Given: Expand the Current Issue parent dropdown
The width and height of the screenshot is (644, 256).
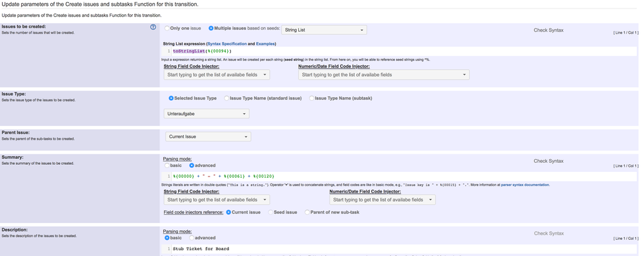Looking at the screenshot, I should 208,136.
